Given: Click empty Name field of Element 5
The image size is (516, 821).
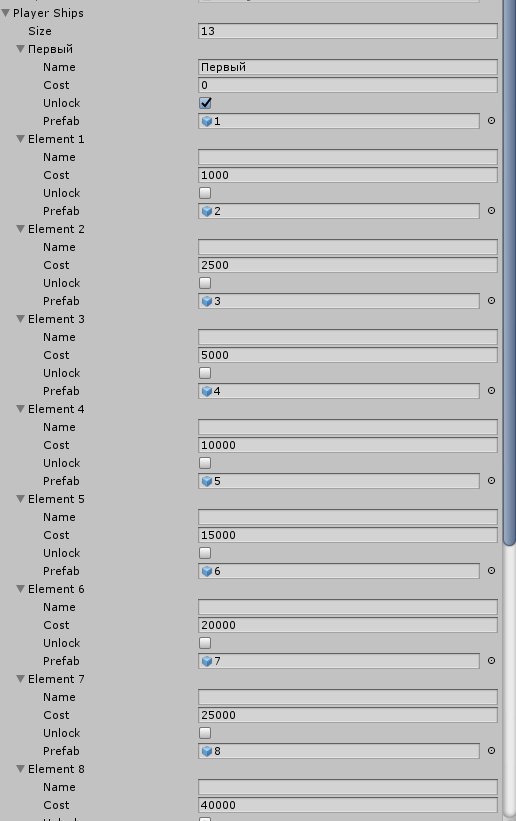Looking at the screenshot, I should pyautogui.click(x=348, y=517).
